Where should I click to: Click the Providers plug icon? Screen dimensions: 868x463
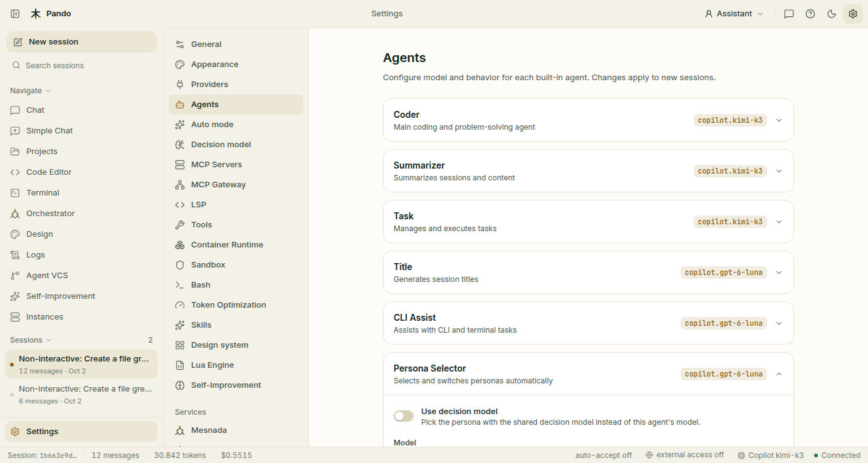point(180,85)
